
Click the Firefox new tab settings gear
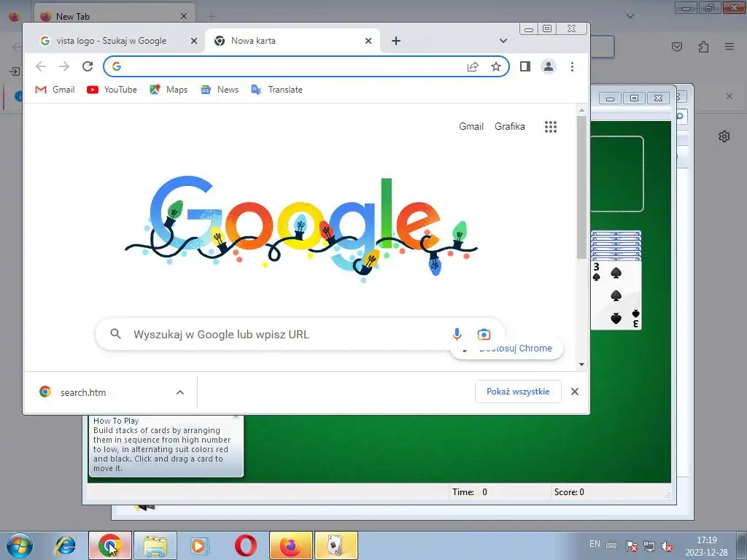724,136
